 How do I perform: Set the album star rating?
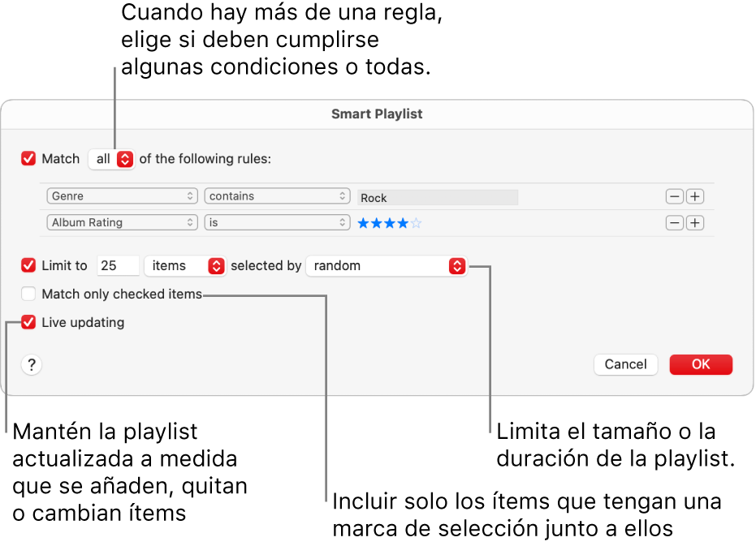pyautogui.click(x=390, y=223)
